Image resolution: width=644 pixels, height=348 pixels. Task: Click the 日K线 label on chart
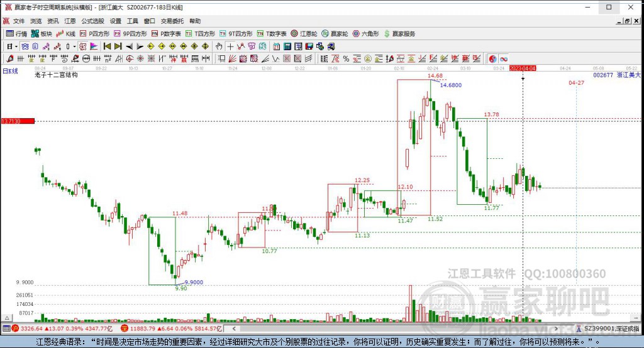click(10, 71)
